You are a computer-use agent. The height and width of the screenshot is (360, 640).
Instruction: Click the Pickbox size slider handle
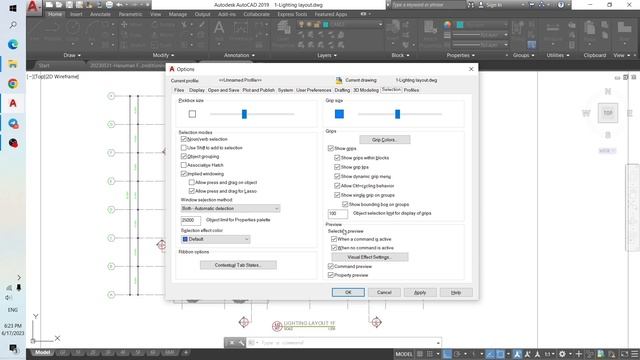point(244,114)
